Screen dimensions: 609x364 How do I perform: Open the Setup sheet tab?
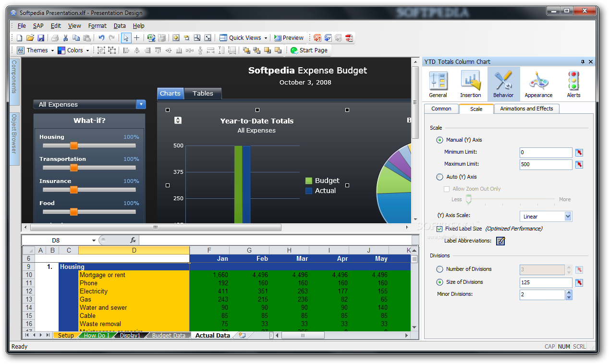66,336
